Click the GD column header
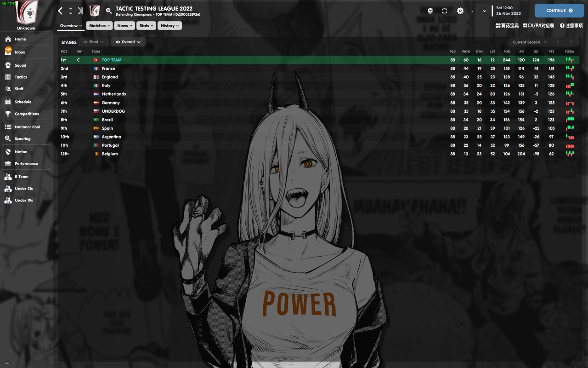The height and width of the screenshot is (368, 588). tap(536, 52)
